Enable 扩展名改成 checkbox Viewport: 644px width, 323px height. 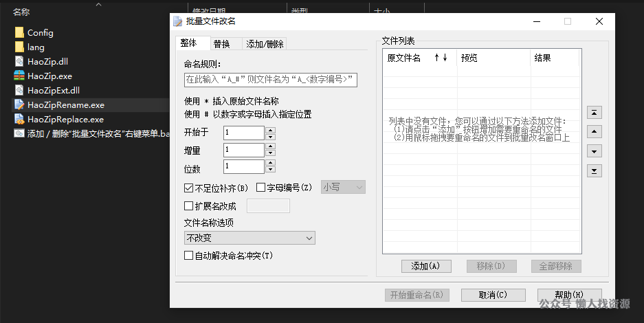(188, 205)
